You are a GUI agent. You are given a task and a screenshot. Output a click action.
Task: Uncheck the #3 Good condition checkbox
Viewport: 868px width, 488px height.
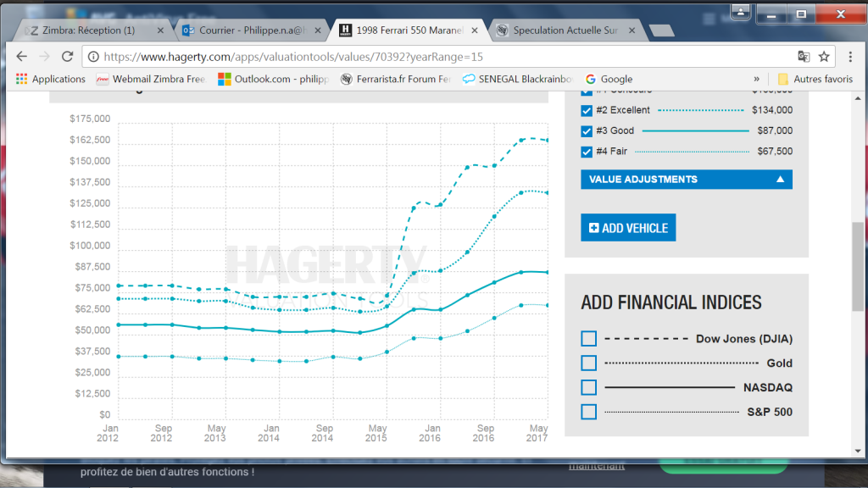pos(587,131)
